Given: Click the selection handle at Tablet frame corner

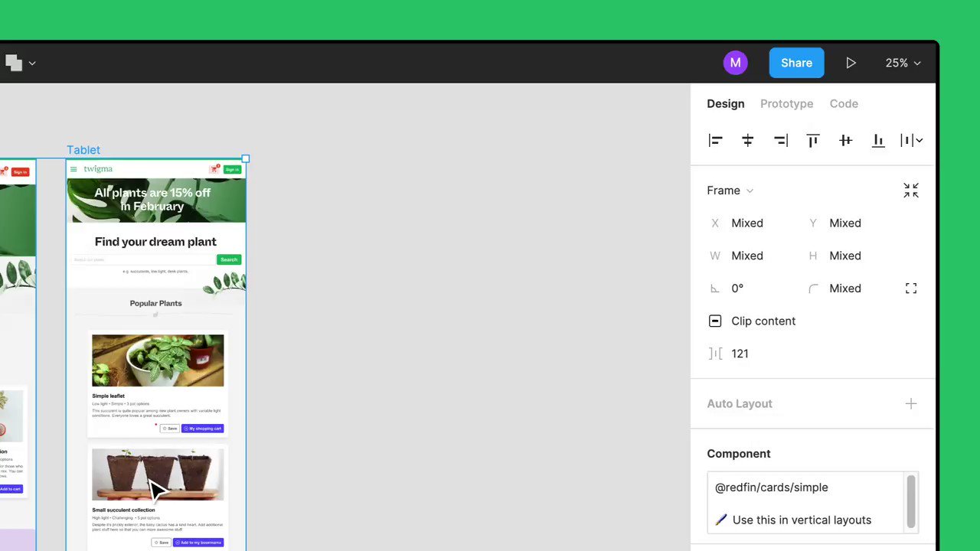Looking at the screenshot, I should [x=246, y=159].
